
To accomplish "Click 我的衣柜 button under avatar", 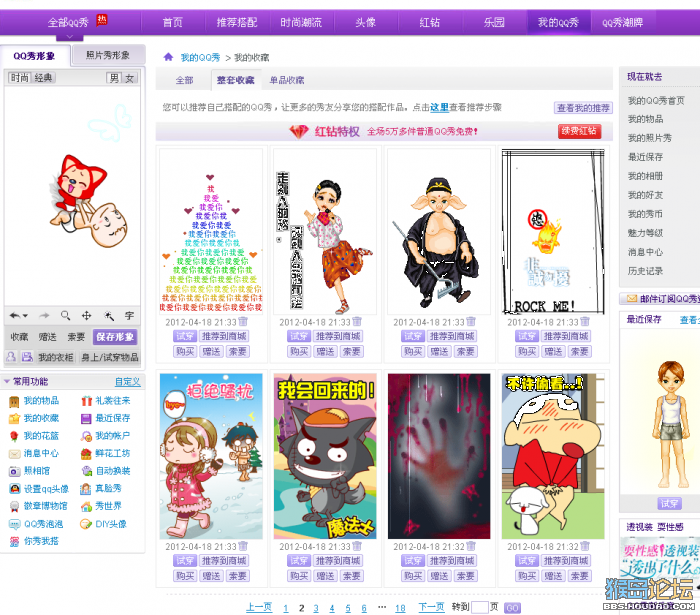I will [55, 357].
